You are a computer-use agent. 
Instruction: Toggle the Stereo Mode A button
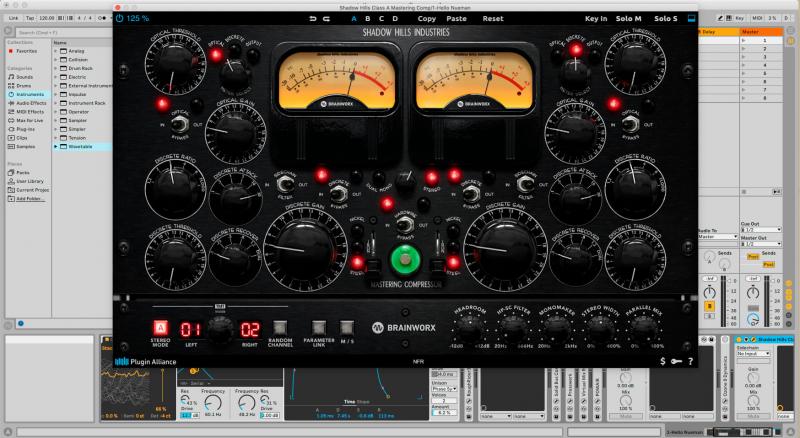pos(160,328)
